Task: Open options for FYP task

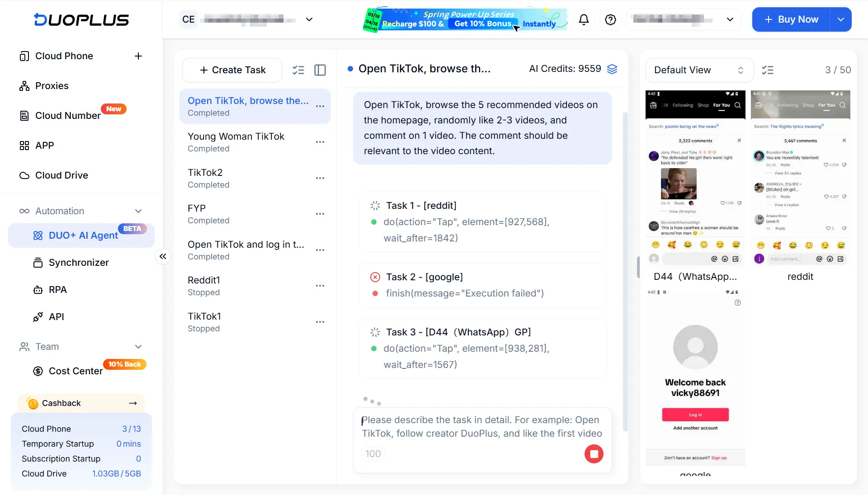Action: pos(320,214)
